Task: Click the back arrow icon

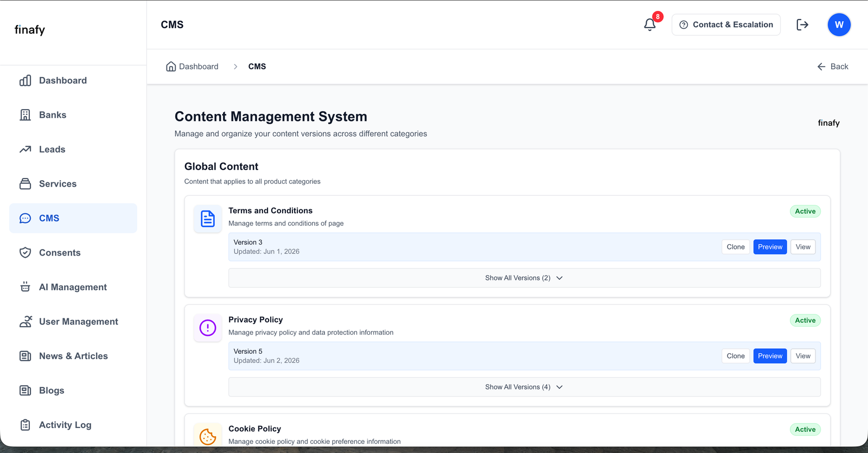Action: click(821, 67)
